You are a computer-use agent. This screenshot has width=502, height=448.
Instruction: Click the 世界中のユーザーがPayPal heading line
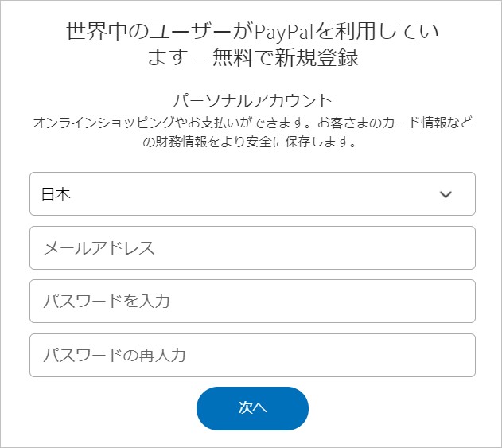tap(251, 33)
